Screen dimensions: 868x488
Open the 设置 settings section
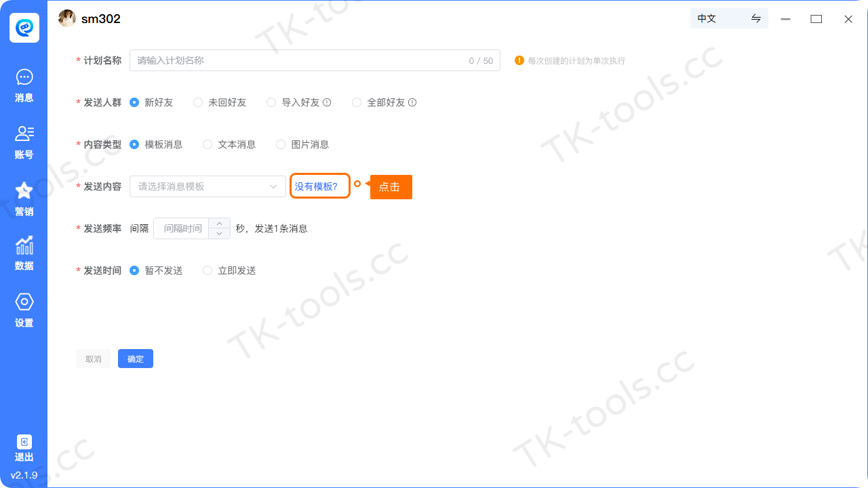coord(24,310)
